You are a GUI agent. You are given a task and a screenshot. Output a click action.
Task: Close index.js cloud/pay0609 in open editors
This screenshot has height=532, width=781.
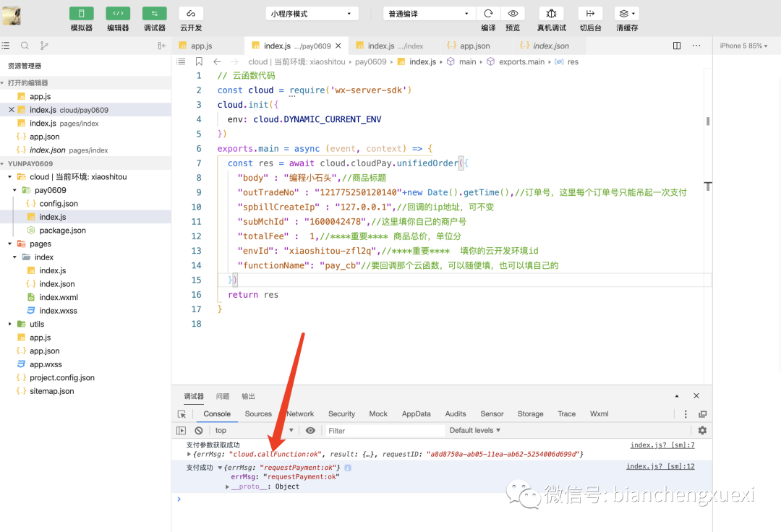point(11,109)
